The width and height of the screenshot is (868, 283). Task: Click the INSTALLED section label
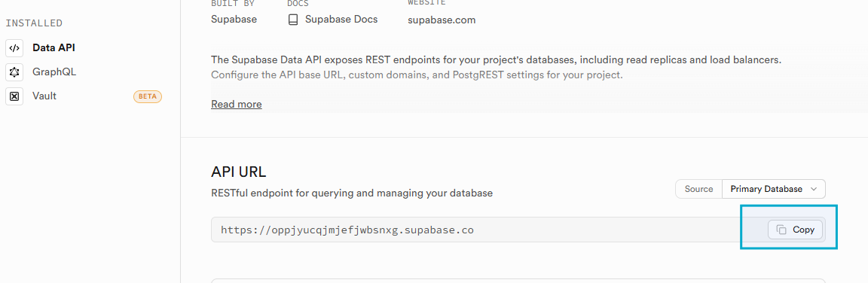point(34,23)
